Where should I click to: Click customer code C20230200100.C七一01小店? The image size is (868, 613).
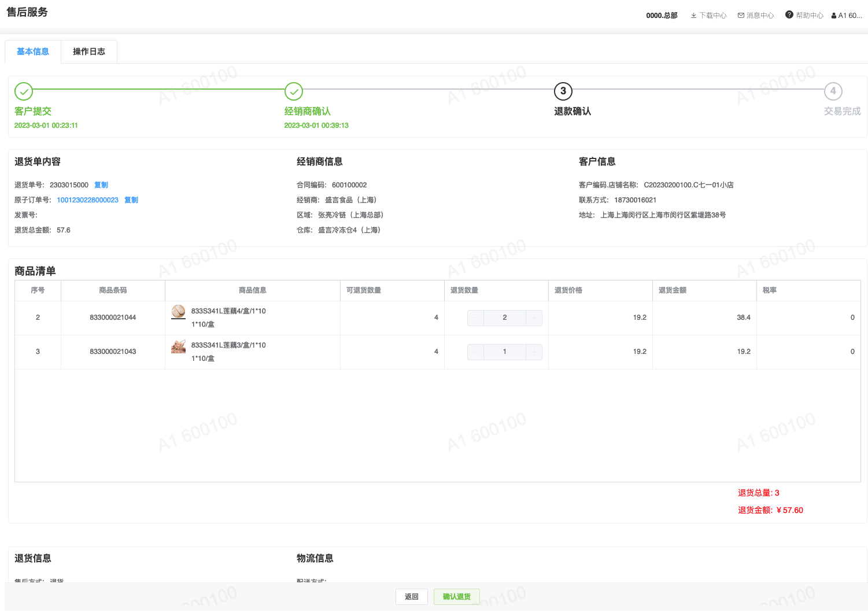[x=689, y=185]
